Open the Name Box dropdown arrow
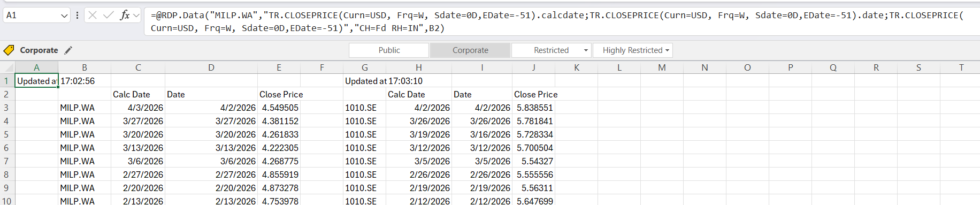This screenshot has width=980, height=205. (64, 16)
